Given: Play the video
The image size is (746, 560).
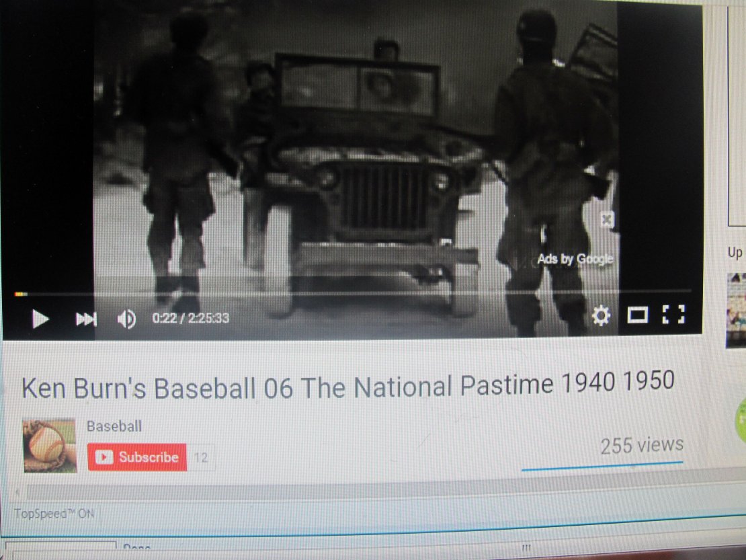Looking at the screenshot, I should (x=40, y=318).
